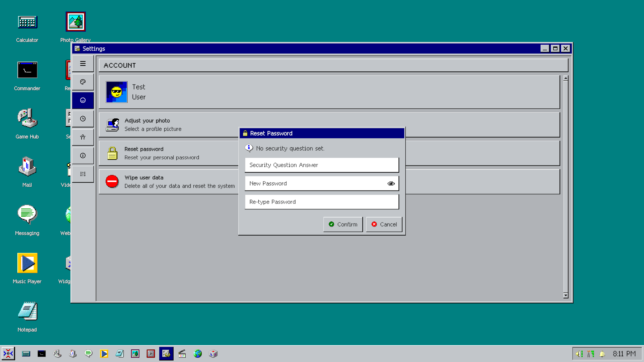Open the hamburger menu in Settings sidebar

click(83, 64)
